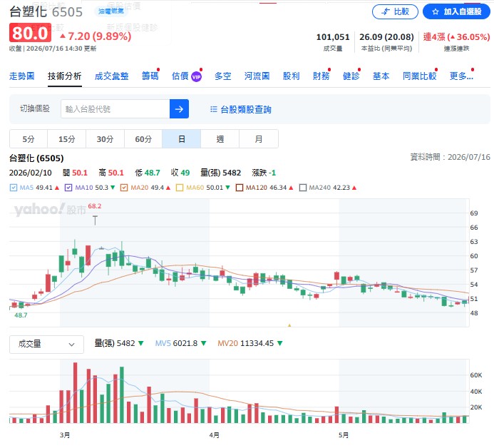This screenshot has height=448, width=494.
Task: Click the 資料時間：2026/07/16 label
Action: pyautogui.click(x=451, y=157)
